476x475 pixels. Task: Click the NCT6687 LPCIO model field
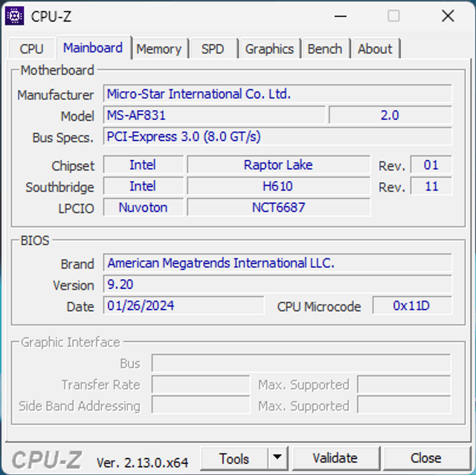coord(278,207)
